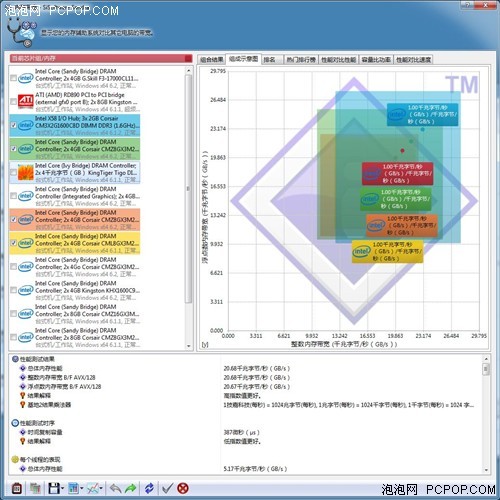Click the chipset list scroll-down arrow

pos(189,346)
